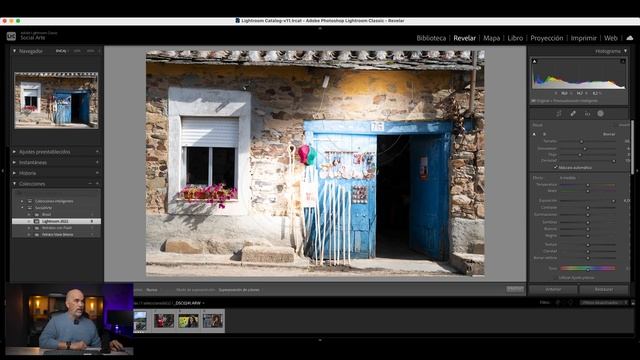640x360 pixels.
Task: Adjust the brush Densidad slider
Action: click(613, 161)
